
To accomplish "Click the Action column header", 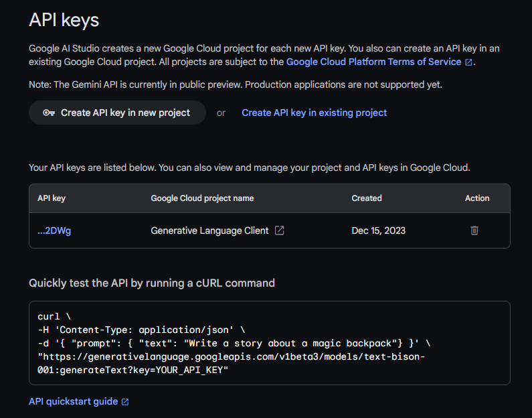I will (477, 198).
